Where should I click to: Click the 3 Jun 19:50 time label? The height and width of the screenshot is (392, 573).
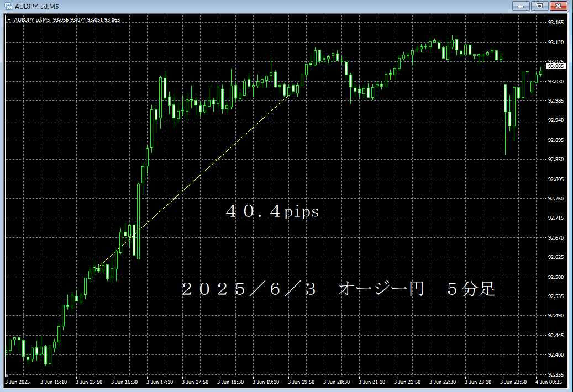pyautogui.click(x=301, y=382)
